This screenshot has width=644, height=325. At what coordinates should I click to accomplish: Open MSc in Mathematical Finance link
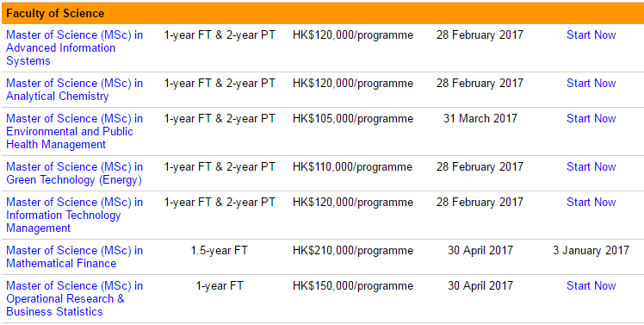74,257
